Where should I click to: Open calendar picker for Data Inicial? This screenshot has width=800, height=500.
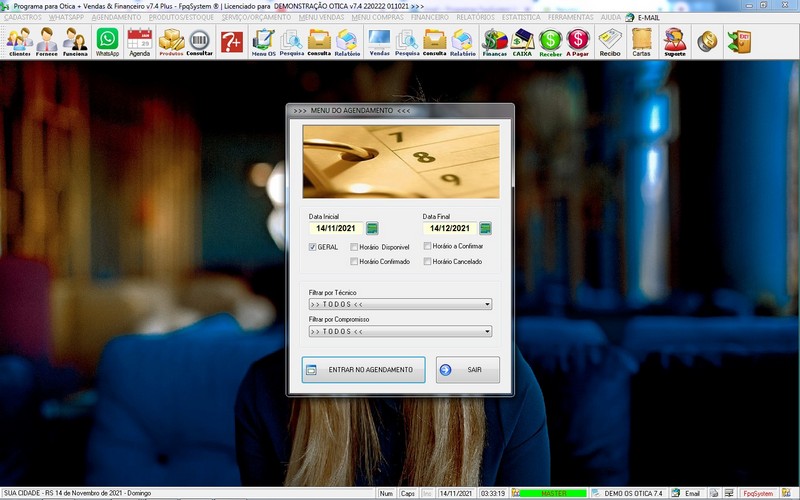372,228
